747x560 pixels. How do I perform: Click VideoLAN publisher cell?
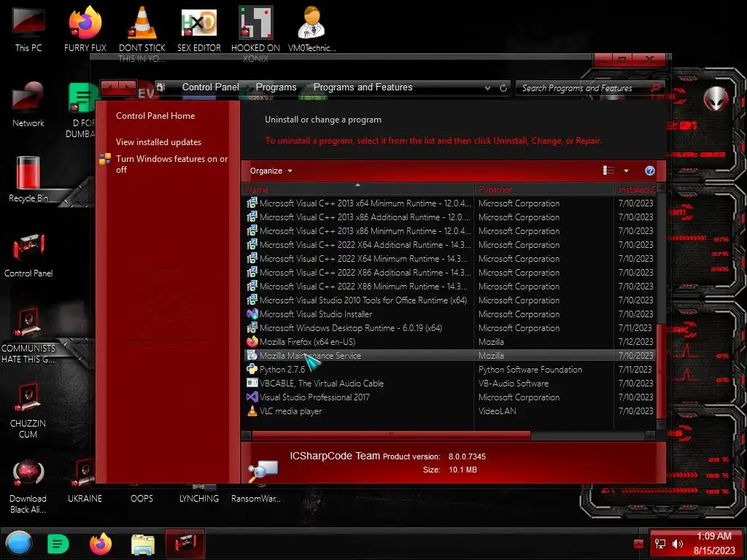click(497, 411)
